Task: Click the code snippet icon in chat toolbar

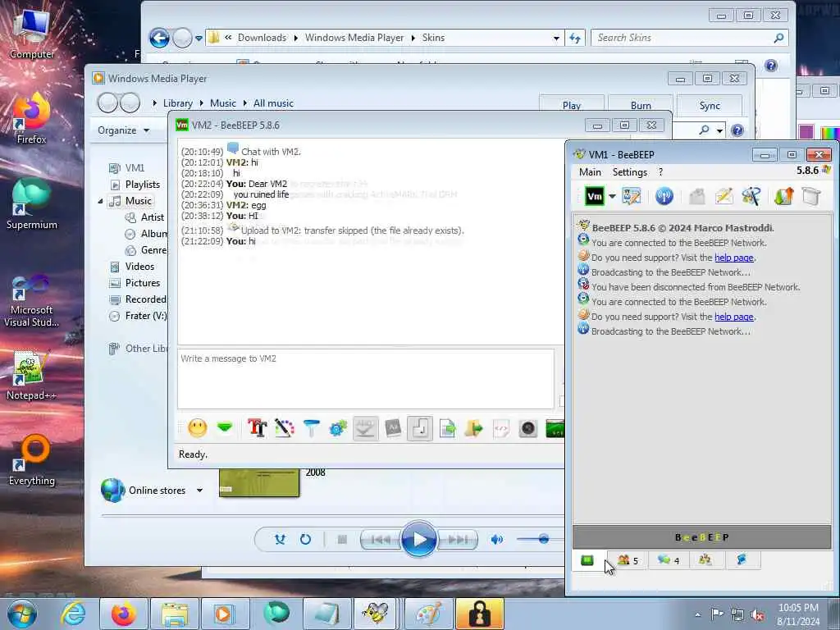Action: point(501,428)
